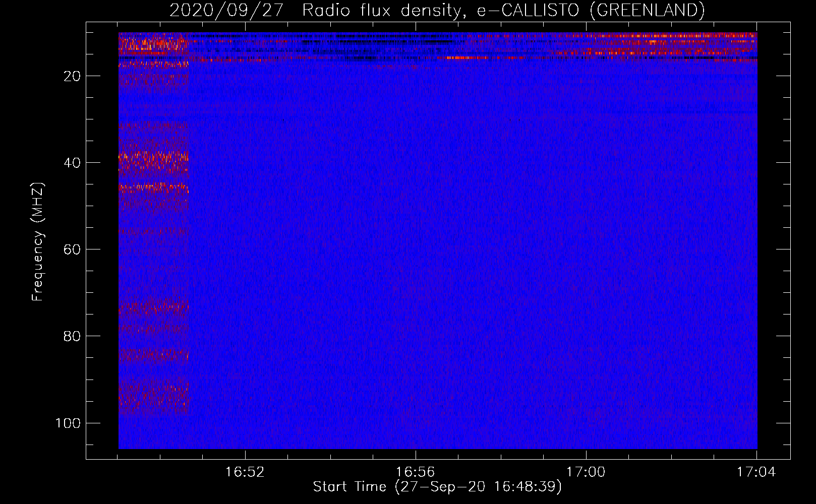Select the 17:04 time tick label
The width and height of the screenshot is (816, 504).
point(756,472)
